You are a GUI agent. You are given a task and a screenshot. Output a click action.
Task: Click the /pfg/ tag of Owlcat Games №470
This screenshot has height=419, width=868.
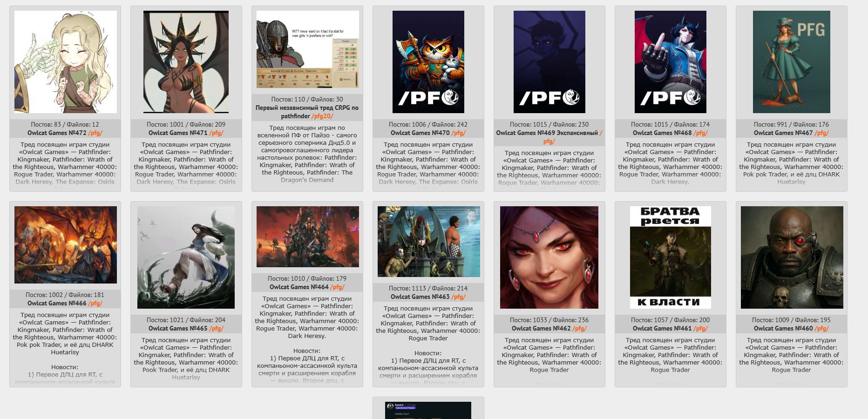click(459, 133)
